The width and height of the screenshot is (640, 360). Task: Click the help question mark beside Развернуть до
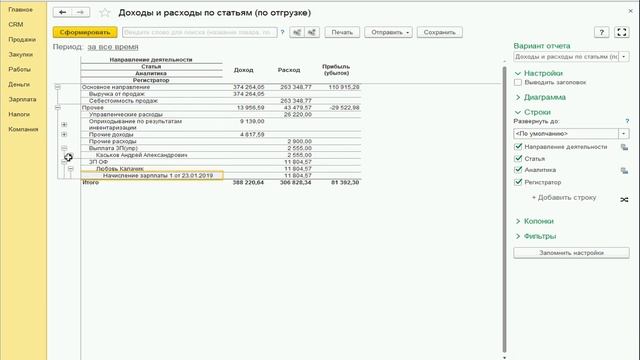tap(627, 121)
